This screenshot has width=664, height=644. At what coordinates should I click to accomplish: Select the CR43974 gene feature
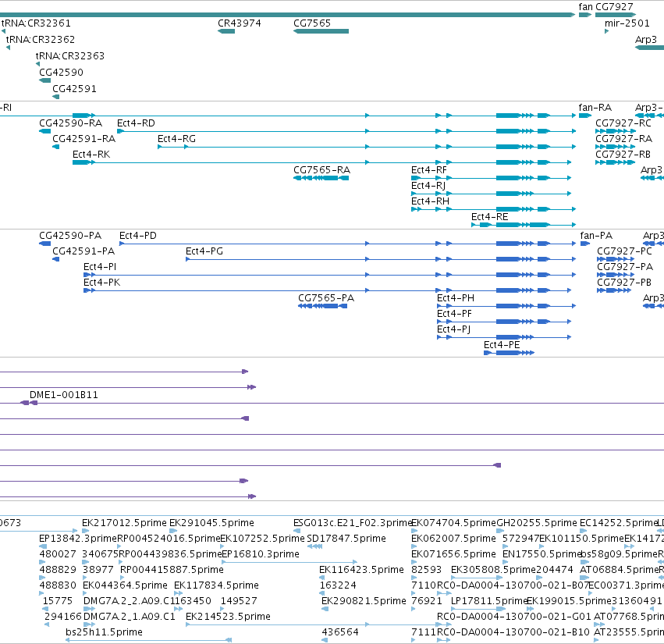pyautogui.click(x=226, y=31)
